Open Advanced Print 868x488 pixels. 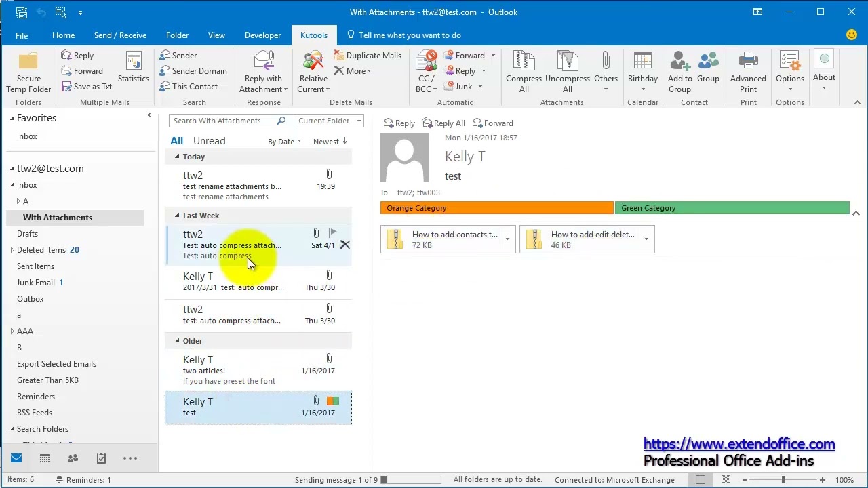click(x=748, y=73)
